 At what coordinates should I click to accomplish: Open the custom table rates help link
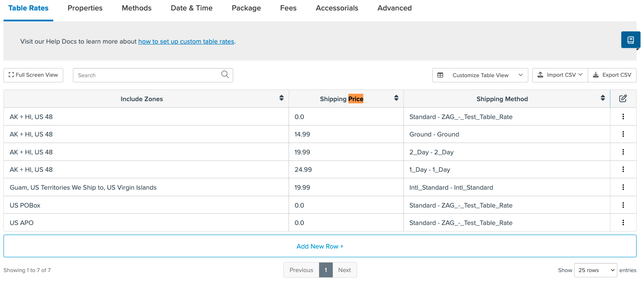tap(186, 42)
